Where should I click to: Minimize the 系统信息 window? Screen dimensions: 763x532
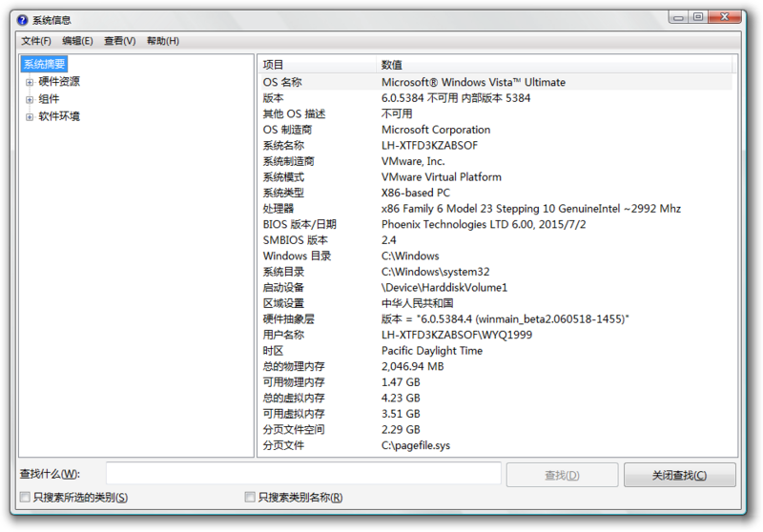click(x=678, y=17)
